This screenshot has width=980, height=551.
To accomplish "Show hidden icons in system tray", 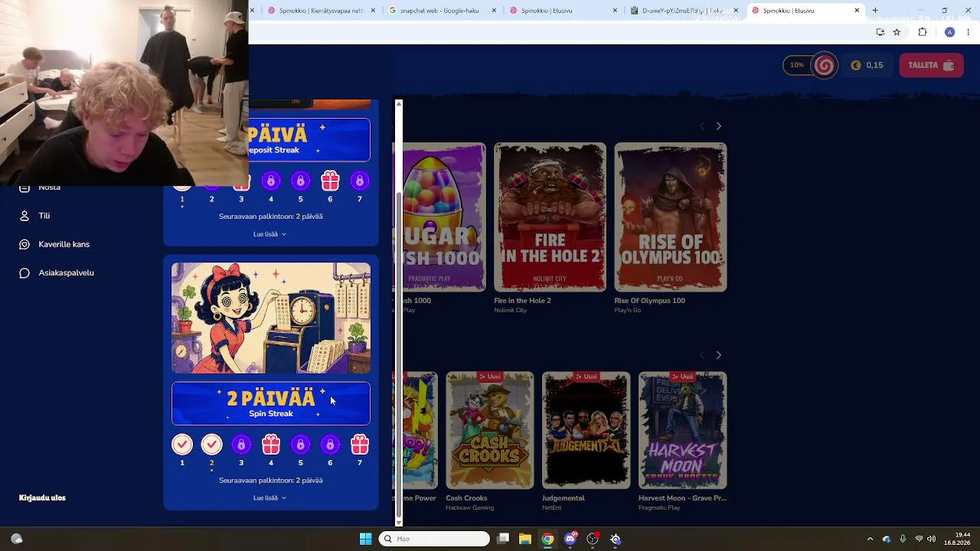I will (x=870, y=539).
